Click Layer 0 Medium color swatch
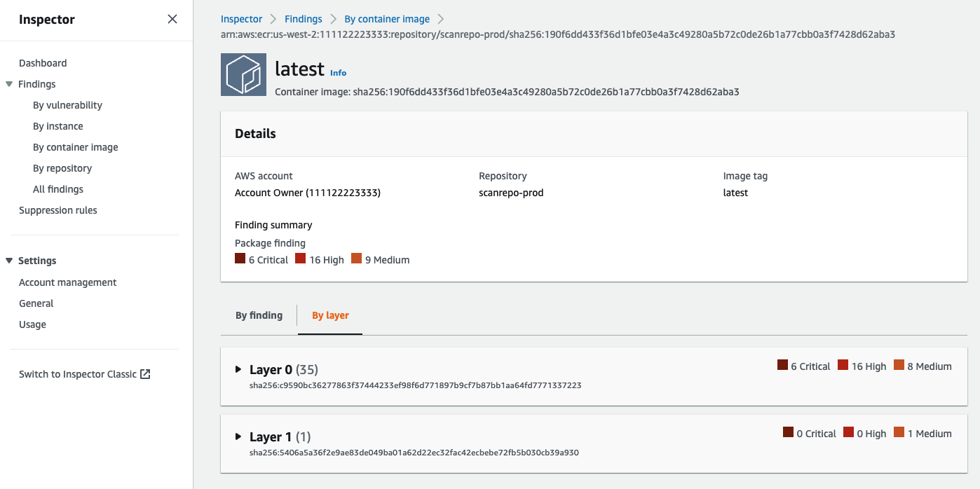This screenshot has width=980, height=489. click(x=899, y=365)
